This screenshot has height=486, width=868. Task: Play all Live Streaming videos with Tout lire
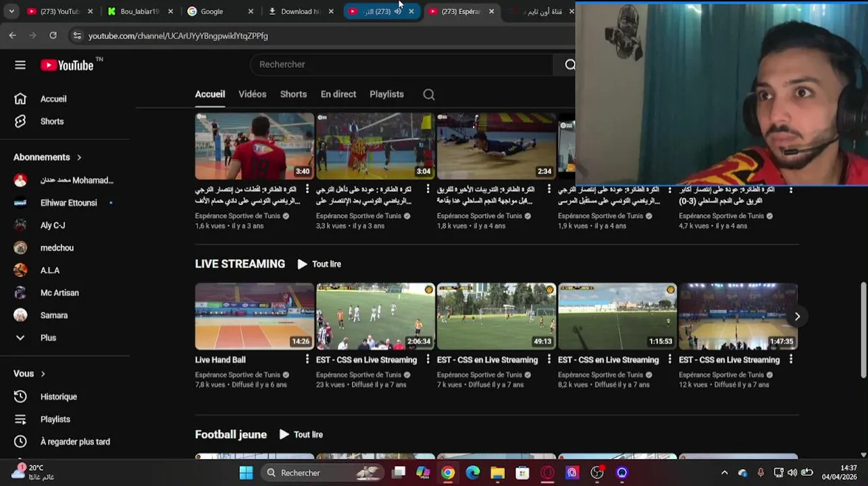click(x=320, y=264)
